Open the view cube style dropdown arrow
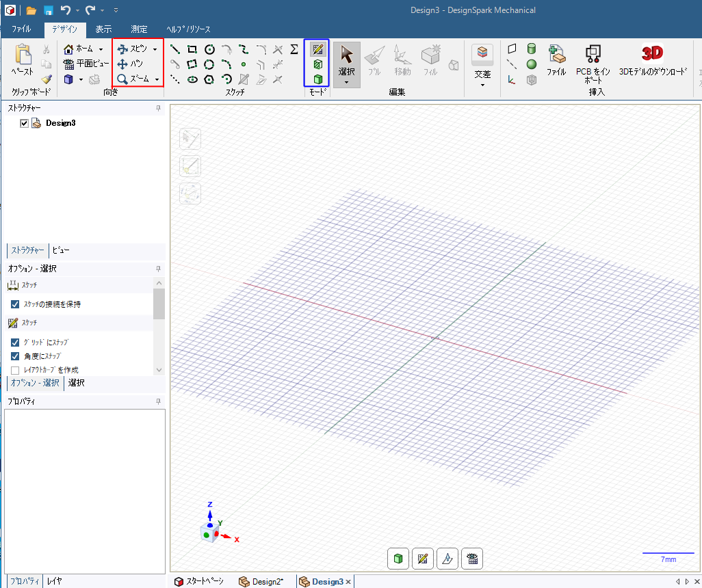The width and height of the screenshot is (702, 588). point(81,79)
